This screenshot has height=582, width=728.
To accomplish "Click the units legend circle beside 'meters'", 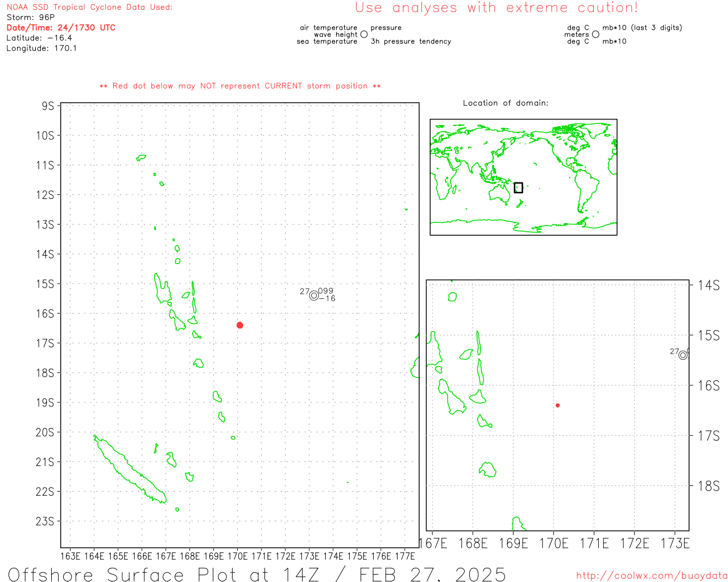I will [x=595, y=35].
